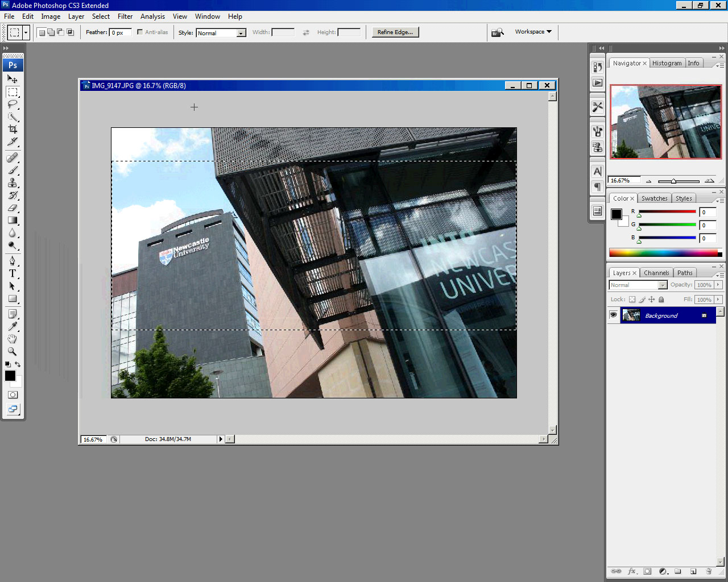Enable the Anti-alias checkbox
Image resolution: width=728 pixels, height=582 pixels.
click(140, 32)
